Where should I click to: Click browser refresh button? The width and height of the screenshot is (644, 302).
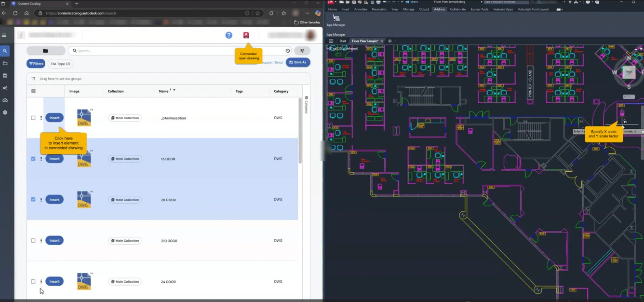pos(15,13)
